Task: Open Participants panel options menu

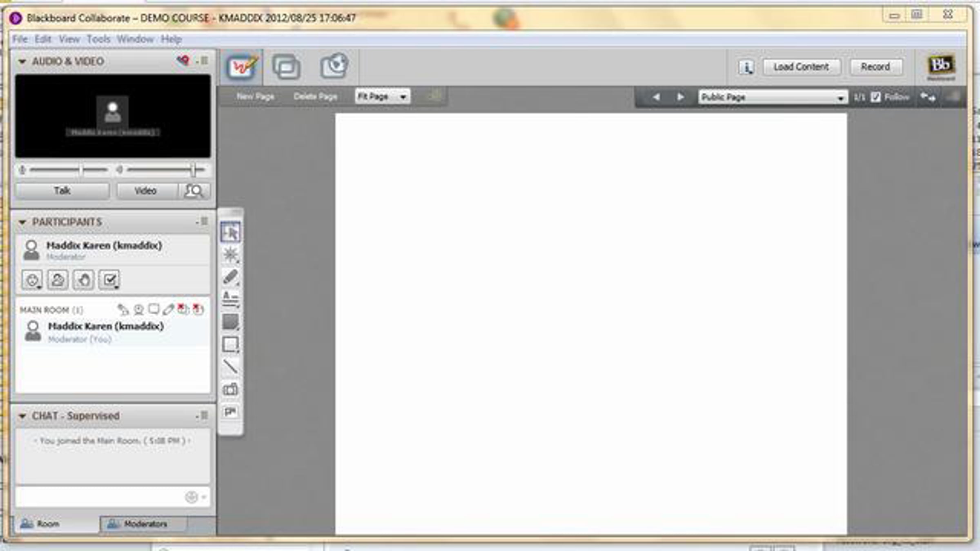Action: (203, 222)
